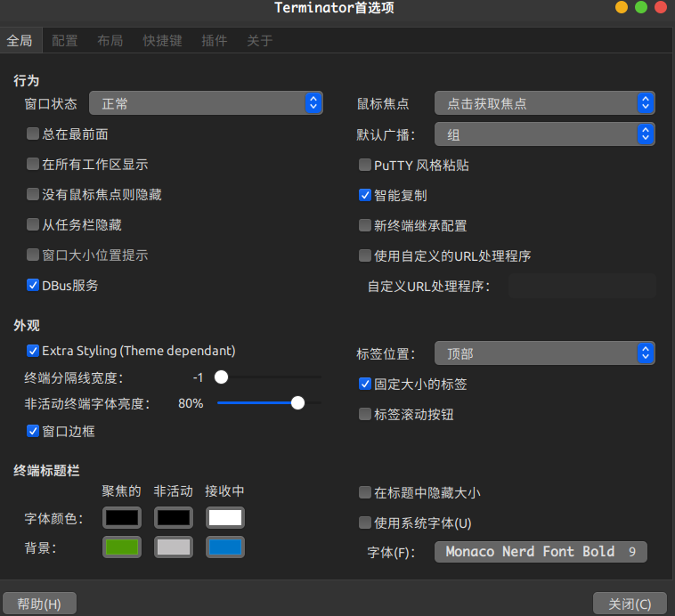Pick the green focused background color
Image resolution: width=675 pixels, height=616 pixels.
(122, 547)
